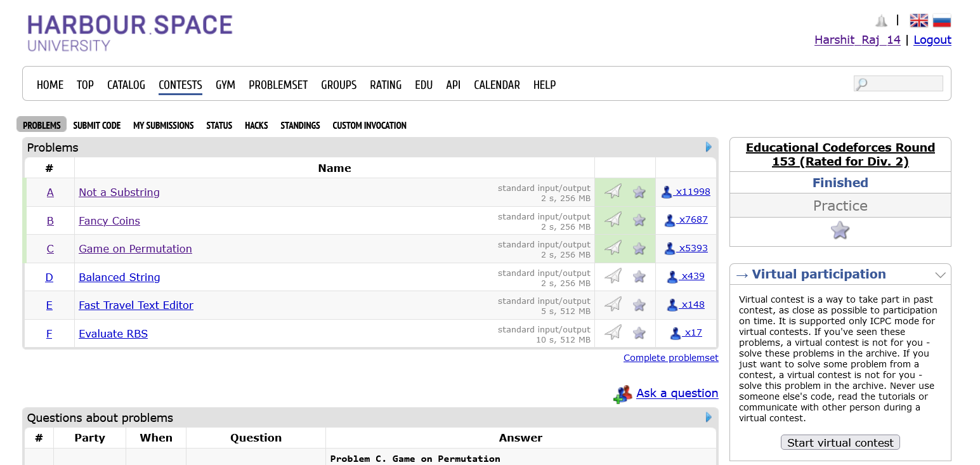Screen dimensions: 980x465
Task: Click the submit paper-plane icon for Fancy Coins
Action: click(x=613, y=219)
